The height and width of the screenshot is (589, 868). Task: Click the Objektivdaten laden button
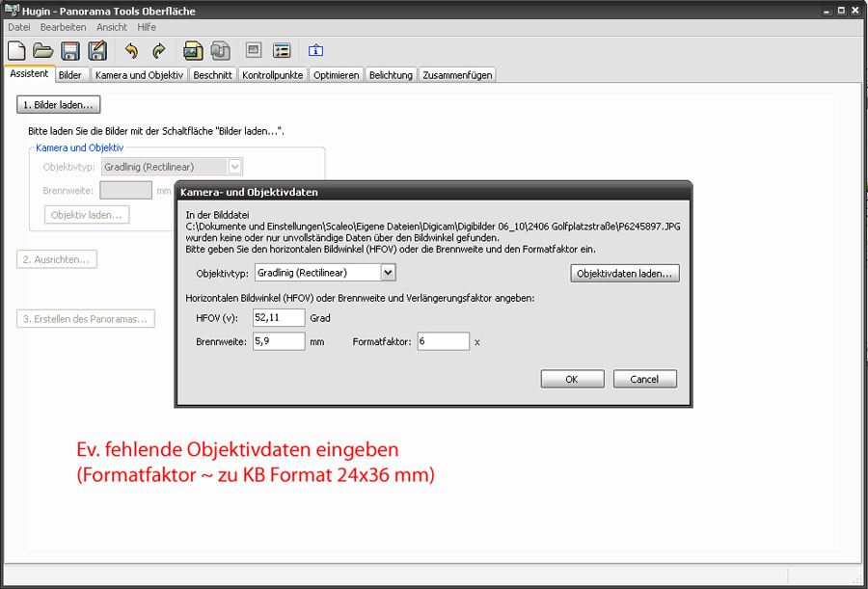point(625,274)
